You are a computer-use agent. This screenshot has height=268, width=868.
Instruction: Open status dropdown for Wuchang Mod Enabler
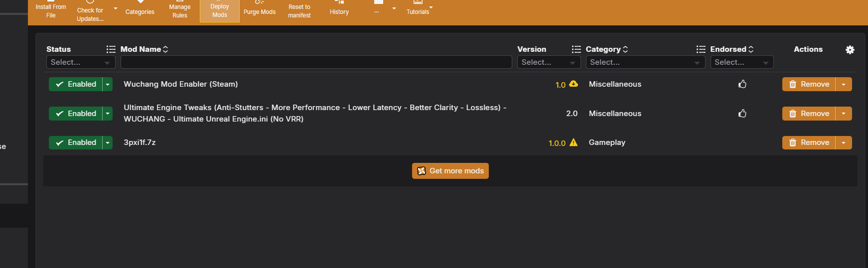(x=108, y=84)
